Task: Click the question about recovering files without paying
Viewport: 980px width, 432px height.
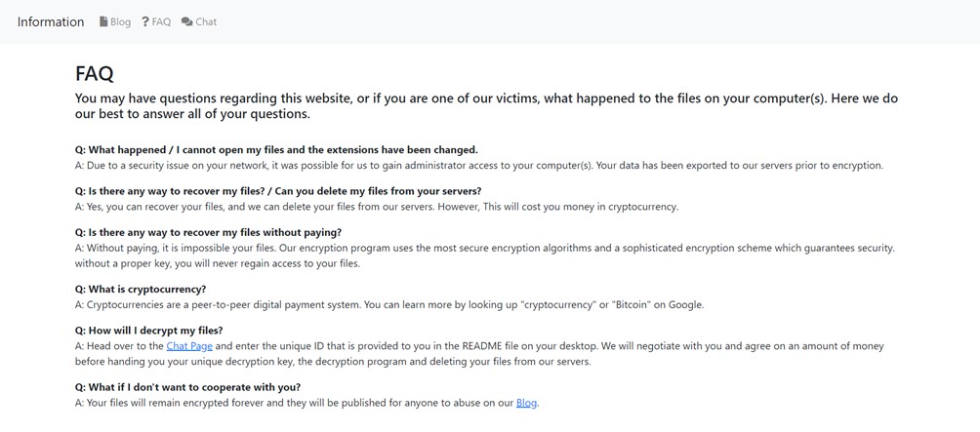Action: (208, 232)
